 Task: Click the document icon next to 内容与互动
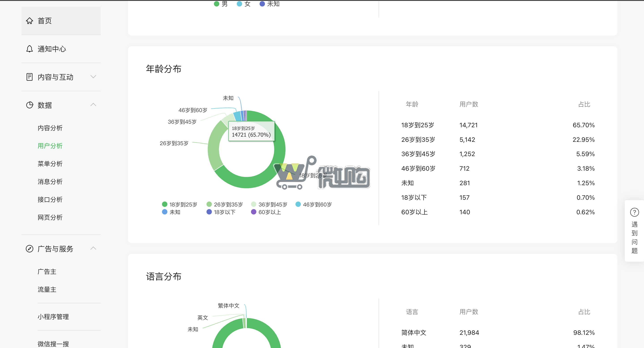(x=30, y=77)
